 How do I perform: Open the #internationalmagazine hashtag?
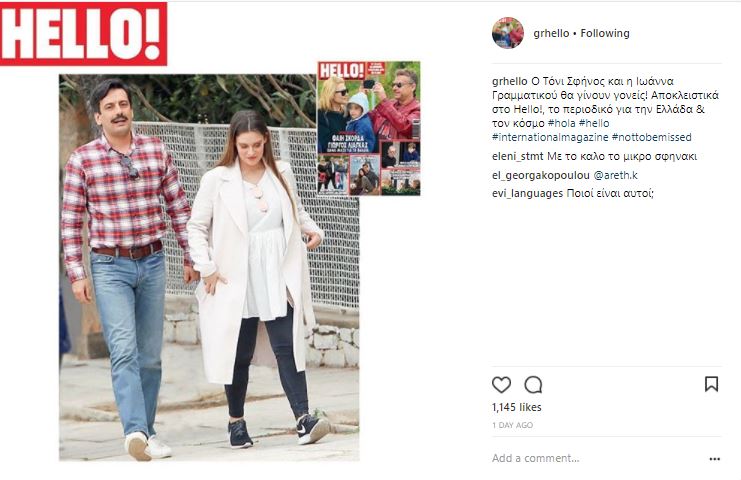pos(550,137)
